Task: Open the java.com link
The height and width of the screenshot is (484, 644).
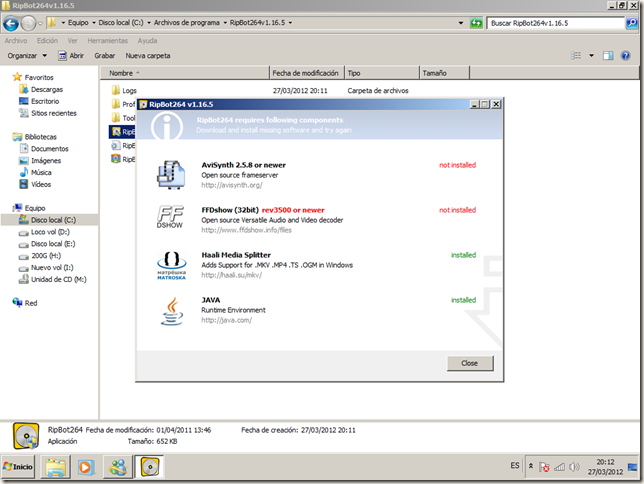Action: click(x=226, y=320)
